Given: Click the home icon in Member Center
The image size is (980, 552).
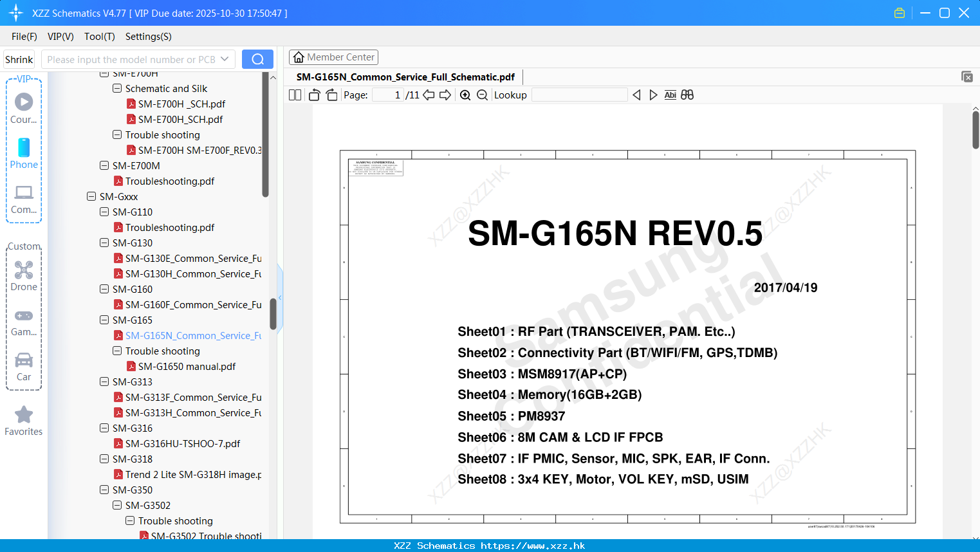Looking at the screenshot, I should click(x=299, y=57).
